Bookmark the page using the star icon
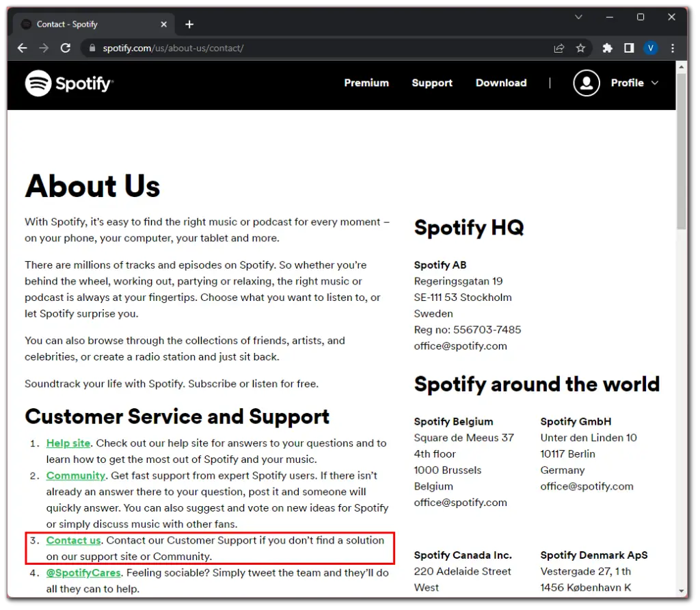Screen dimensions: 700x610 581,48
